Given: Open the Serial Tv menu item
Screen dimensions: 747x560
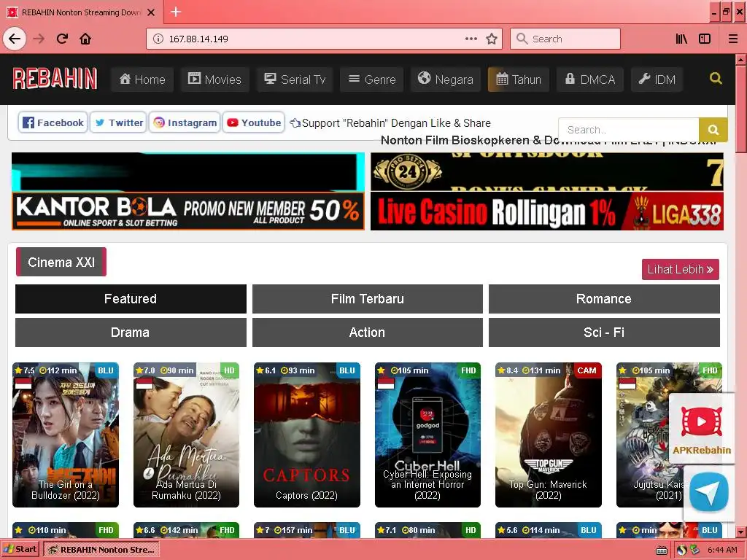Looking at the screenshot, I should 295,79.
